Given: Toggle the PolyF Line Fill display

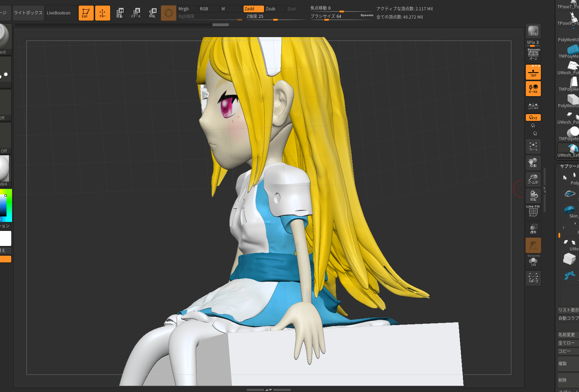Looking at the screenshot, I should (533, 212).
